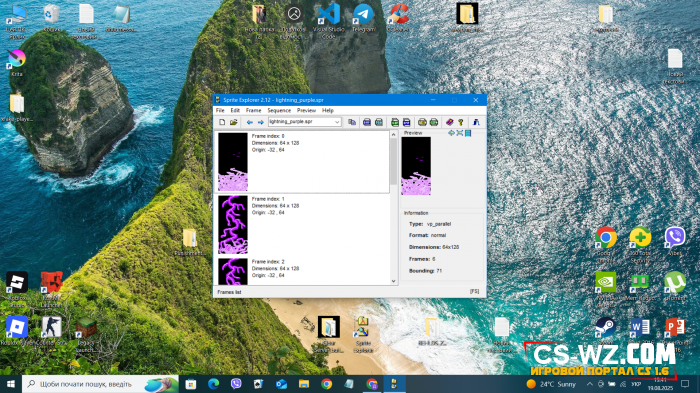Click the blue arrow icon in the Preview panel
Screen dimensions: 700x393
(x=451, y=133)
